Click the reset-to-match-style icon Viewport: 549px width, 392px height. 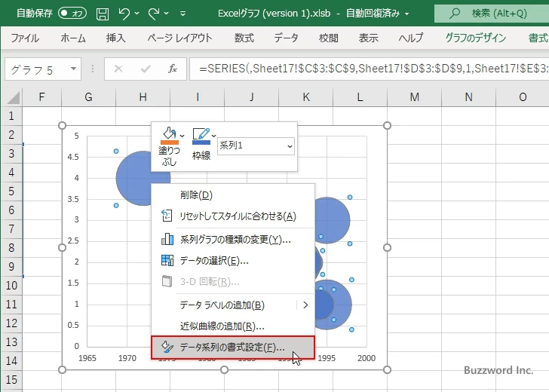(167, 216)
